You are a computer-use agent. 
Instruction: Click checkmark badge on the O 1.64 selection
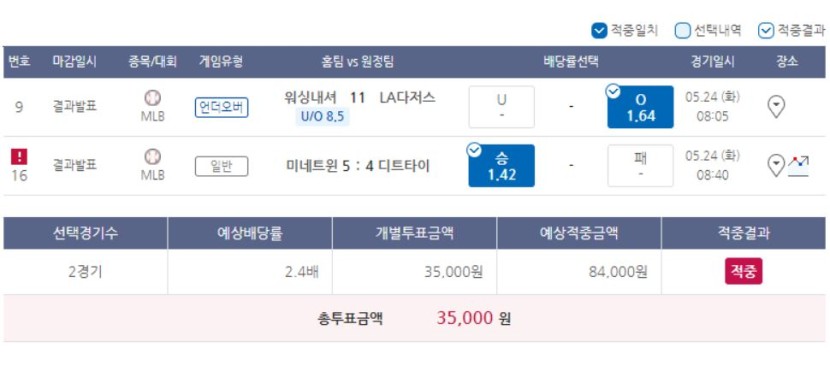(613, 92)
